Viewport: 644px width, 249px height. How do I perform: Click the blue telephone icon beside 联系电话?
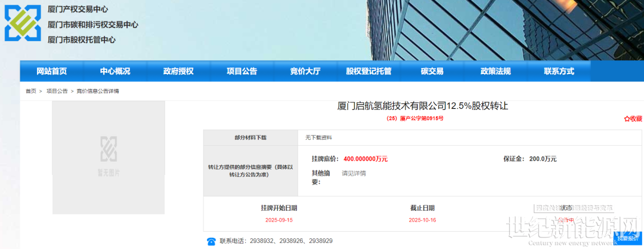point(211,241)
